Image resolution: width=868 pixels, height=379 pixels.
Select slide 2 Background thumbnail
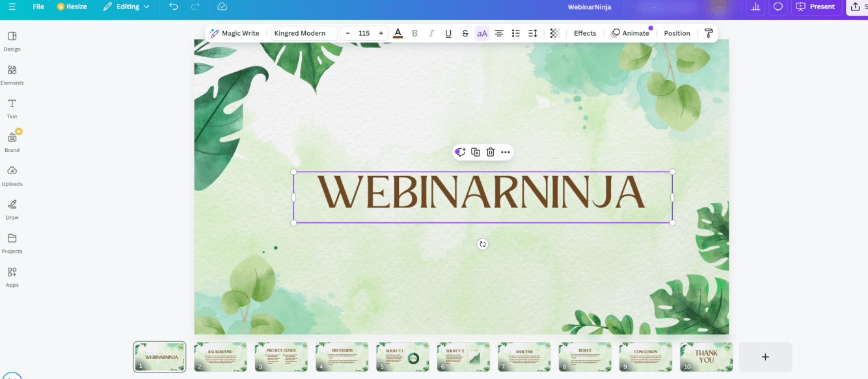click(x=221, y=357)
